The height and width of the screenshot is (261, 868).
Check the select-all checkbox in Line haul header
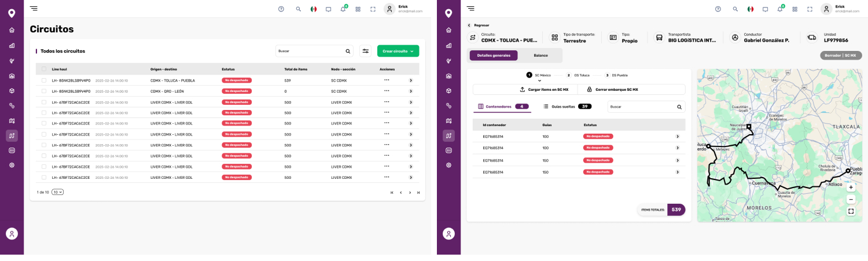pos(44,69)
